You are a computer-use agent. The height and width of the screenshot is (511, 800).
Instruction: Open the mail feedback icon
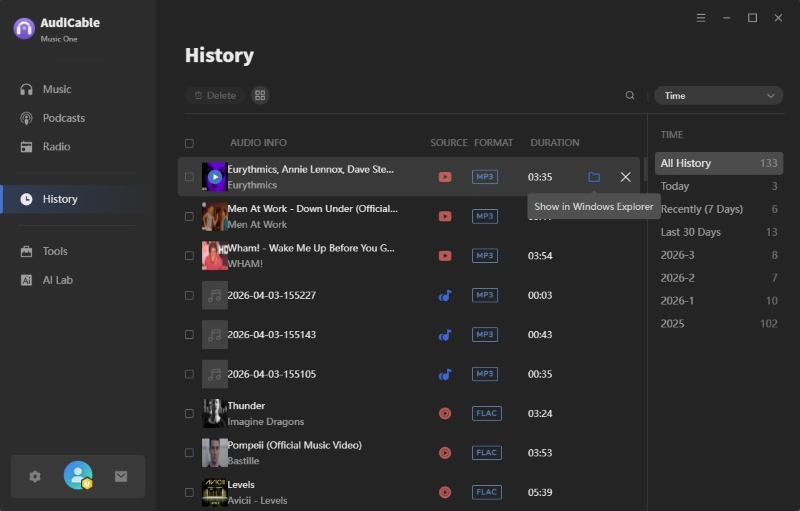pyautogui.click(x=121, y=476)
